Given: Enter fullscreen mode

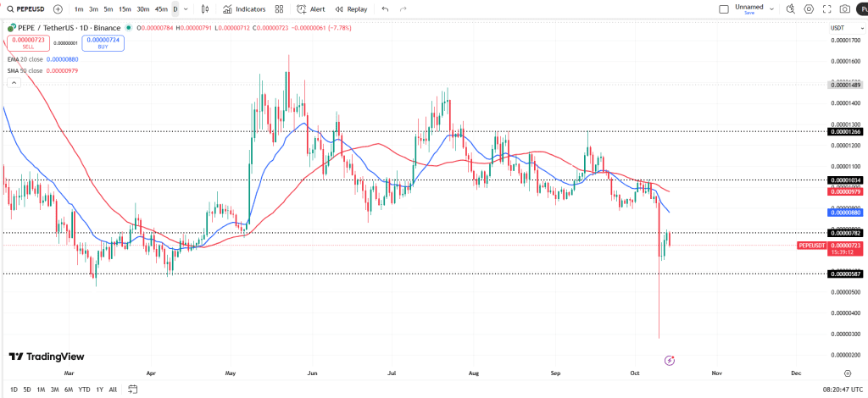Looking at the screenshot, I should click(826, 9).
